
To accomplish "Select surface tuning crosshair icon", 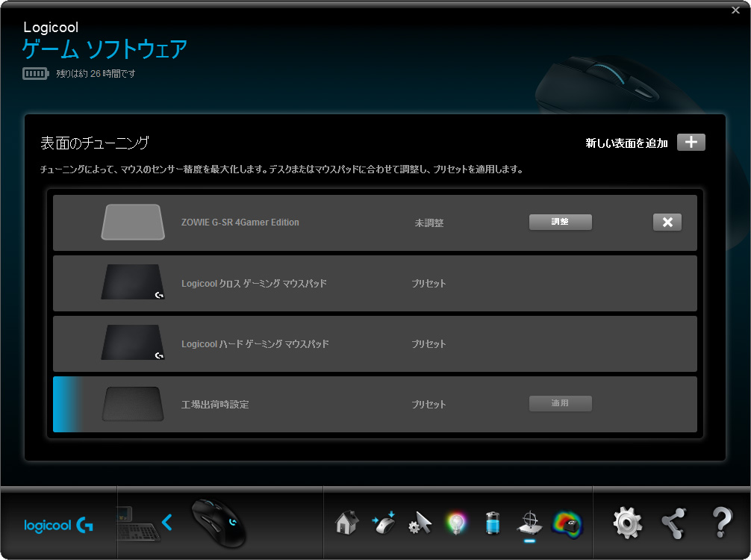I will [530, 523].
